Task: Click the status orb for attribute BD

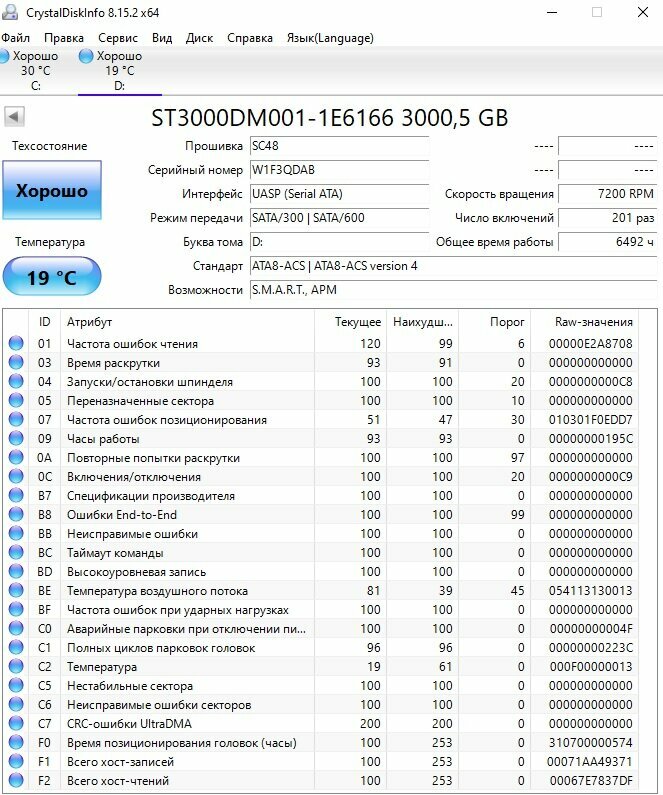Action: pyautogui.click(x=16, y=571)
